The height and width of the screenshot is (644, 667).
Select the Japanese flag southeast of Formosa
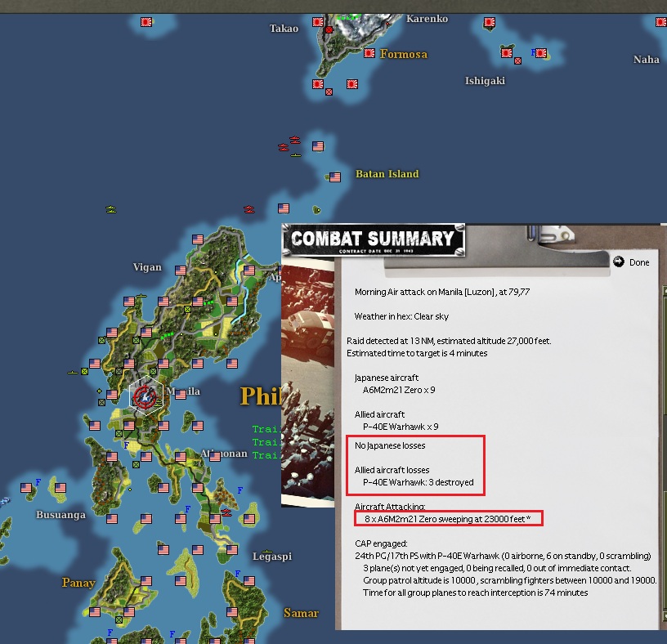(351, 84)
